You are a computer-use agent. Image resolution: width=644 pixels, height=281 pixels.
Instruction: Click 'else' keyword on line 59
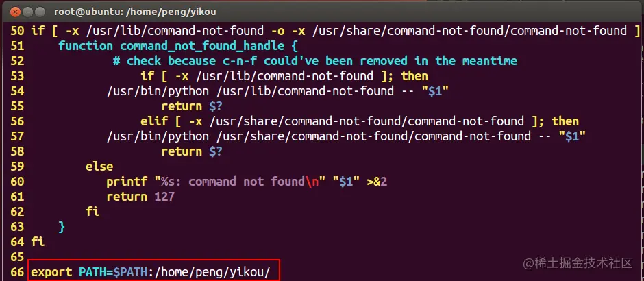pos(99,167)
